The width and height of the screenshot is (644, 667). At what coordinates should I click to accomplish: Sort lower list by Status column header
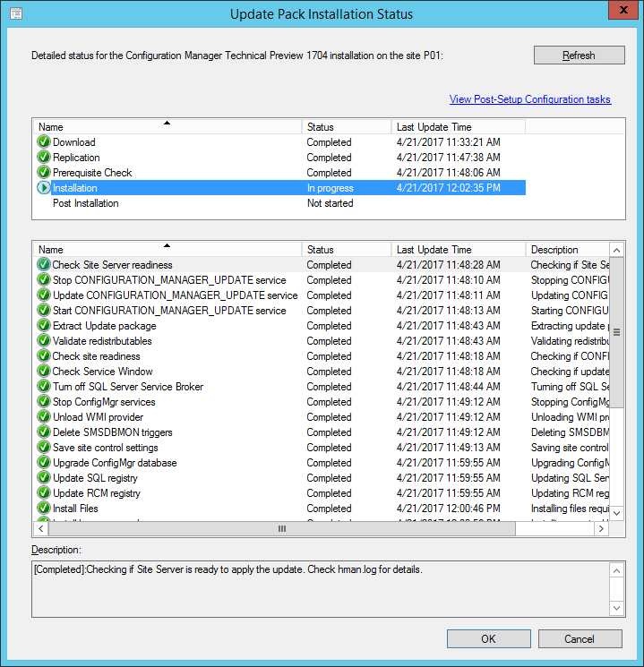pyautogui.click(x=347, y=249)
